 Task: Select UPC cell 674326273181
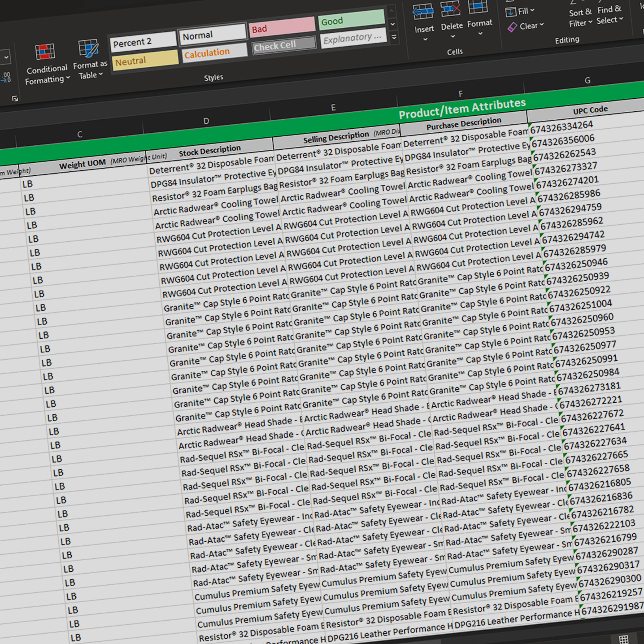[589, 389]
